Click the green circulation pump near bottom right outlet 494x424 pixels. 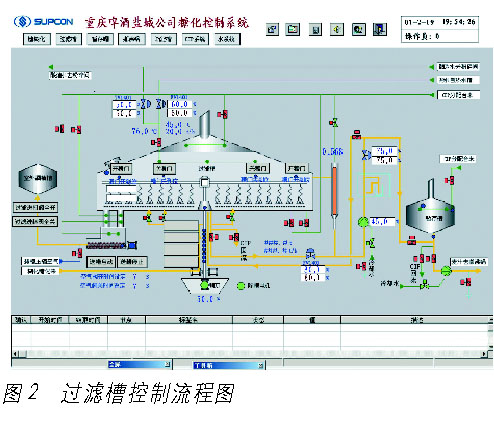[445, 271]
